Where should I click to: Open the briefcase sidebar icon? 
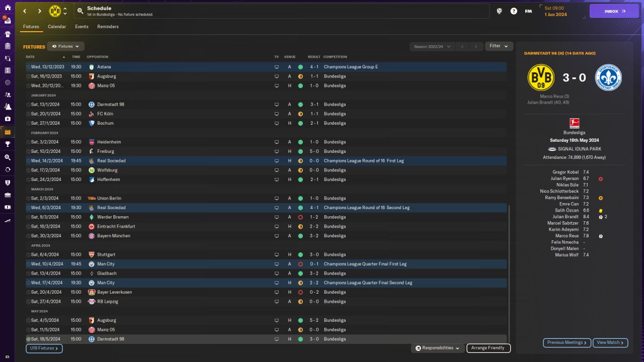click(8, 195)
